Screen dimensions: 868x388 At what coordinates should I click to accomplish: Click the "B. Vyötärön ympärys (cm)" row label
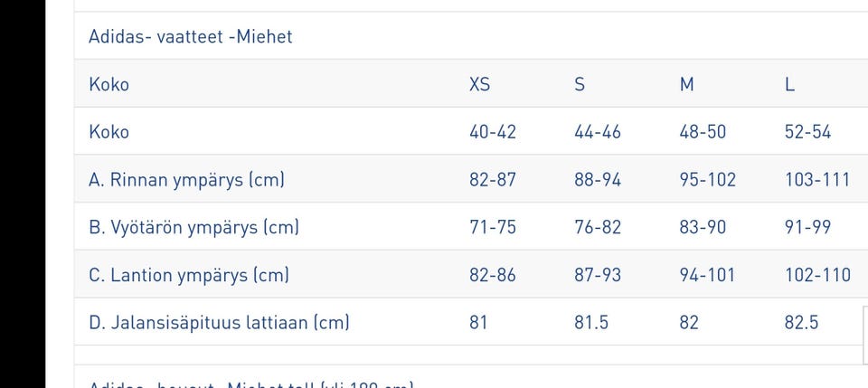click(x=193, y=227)
